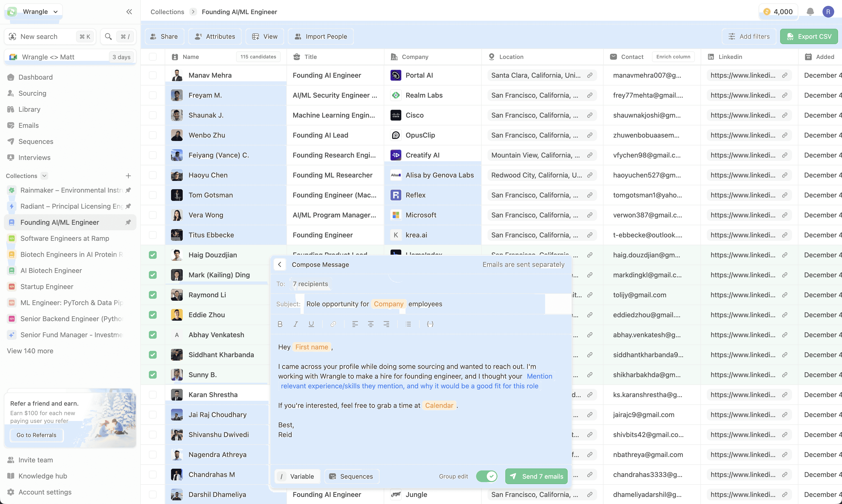842x504 pixels.
Task: Click the italic formatting icon
Action: [296, 324]
